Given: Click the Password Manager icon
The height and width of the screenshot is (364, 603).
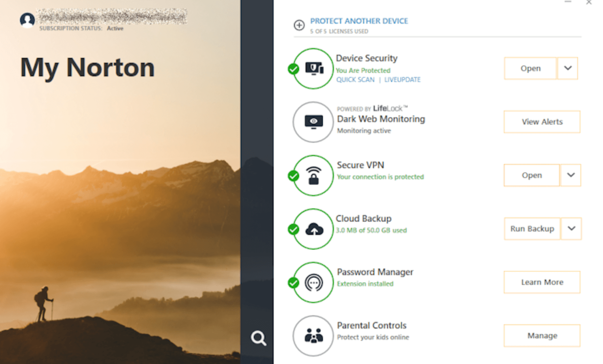Looking at the screenshot, I should tap(313, 283).
